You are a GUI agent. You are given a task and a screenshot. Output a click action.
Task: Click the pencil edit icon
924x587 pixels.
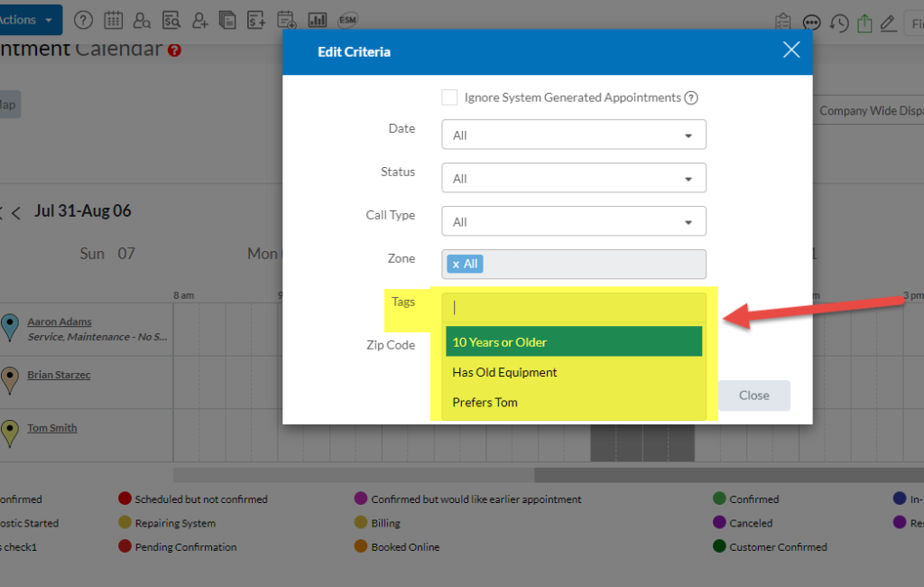click(888, 23)
